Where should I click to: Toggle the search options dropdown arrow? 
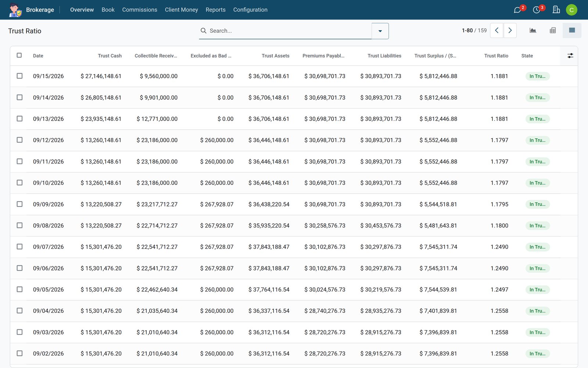(380, 31)
